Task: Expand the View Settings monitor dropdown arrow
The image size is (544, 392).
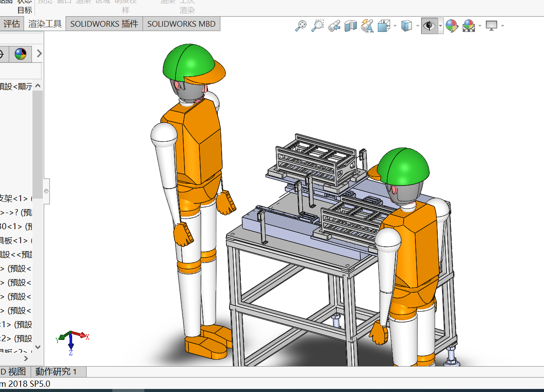Action: click(502, 26)
